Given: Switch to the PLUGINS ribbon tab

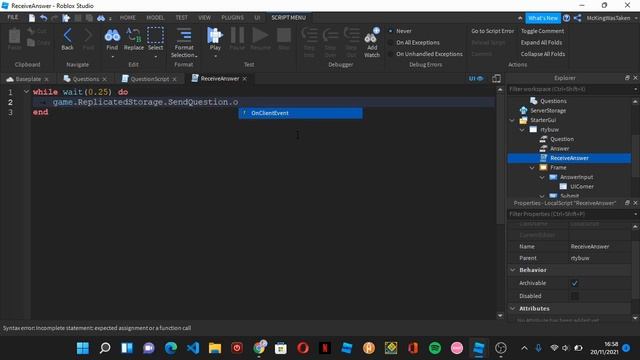Looking at the screenshot, I should (232, 18).
